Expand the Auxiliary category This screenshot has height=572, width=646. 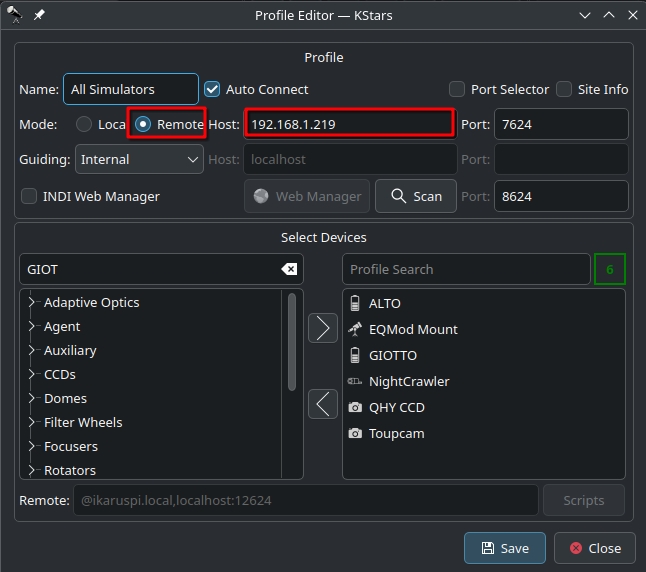point(32,350)
